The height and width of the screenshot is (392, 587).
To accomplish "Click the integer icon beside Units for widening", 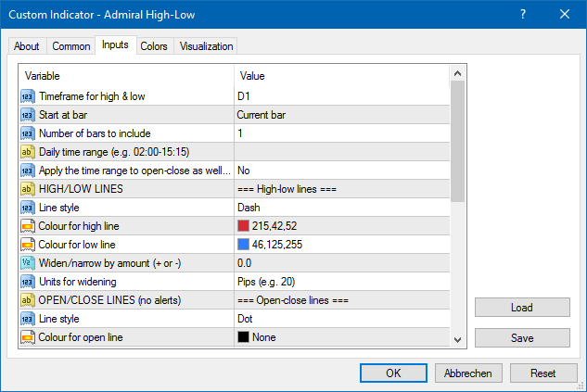I will [x=28, y=282].
